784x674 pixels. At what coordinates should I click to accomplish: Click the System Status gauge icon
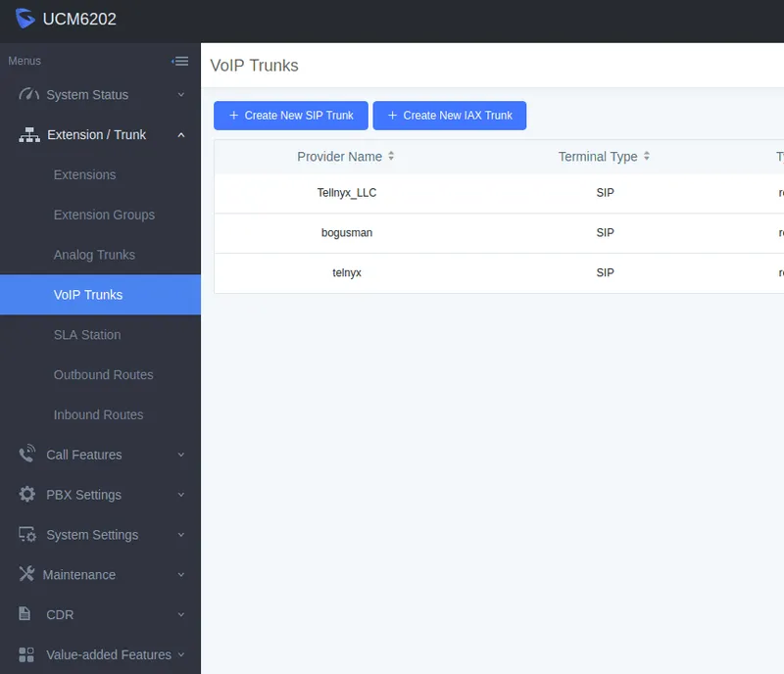(x=27, y=95)
